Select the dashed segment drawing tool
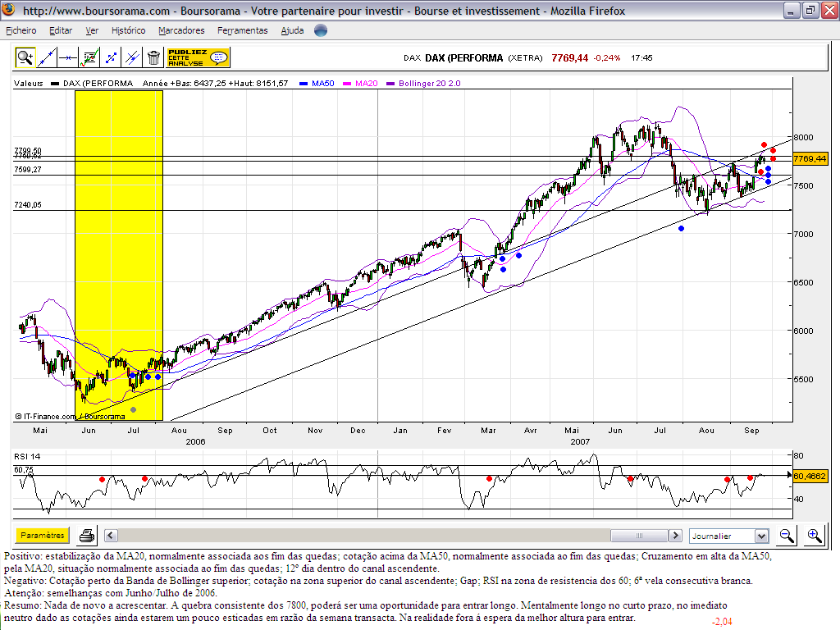840x630 pixels. click(x=111, y=57)
